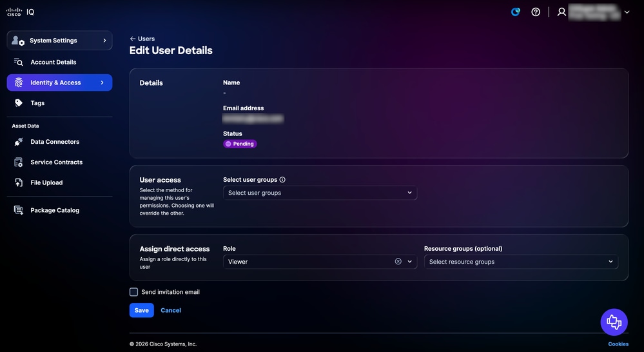Click the Data Connectors plug icon

[x=19, y=142]
